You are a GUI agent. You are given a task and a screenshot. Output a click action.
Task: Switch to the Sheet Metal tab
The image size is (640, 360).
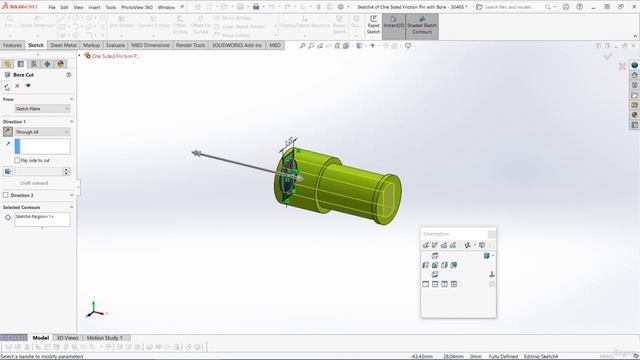[63, 45]
